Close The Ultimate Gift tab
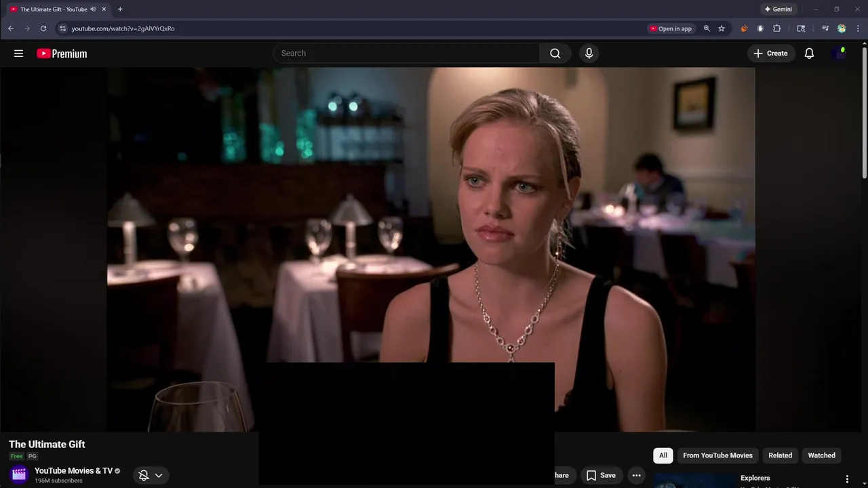Image resolution: width=868 pixels, height=488 pixels. point(104,9)
